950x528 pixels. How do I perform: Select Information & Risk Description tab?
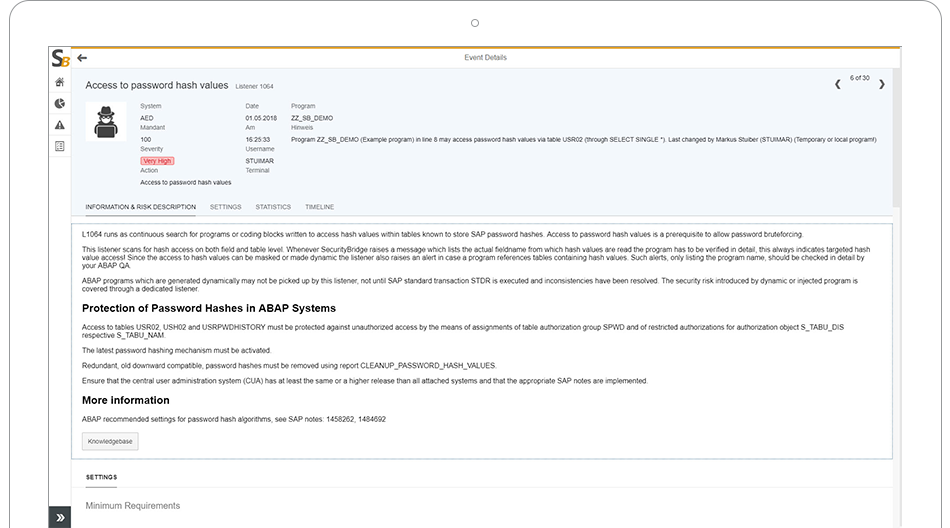click(141, 207)
